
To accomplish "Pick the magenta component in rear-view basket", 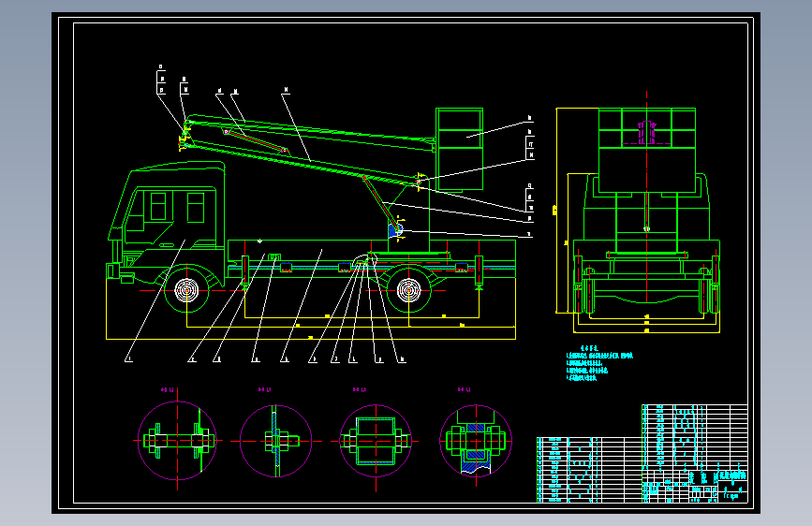I will tap(646, 133).
